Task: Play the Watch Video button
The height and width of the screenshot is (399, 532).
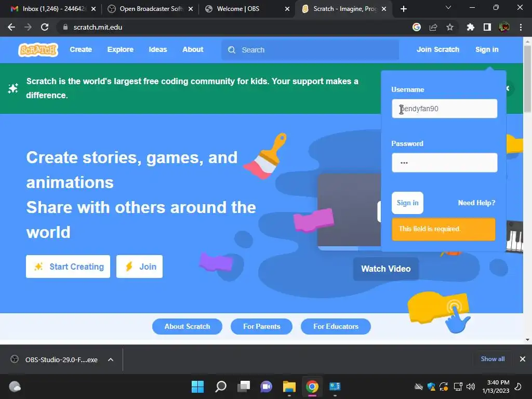Action: (x=386, y=269)
